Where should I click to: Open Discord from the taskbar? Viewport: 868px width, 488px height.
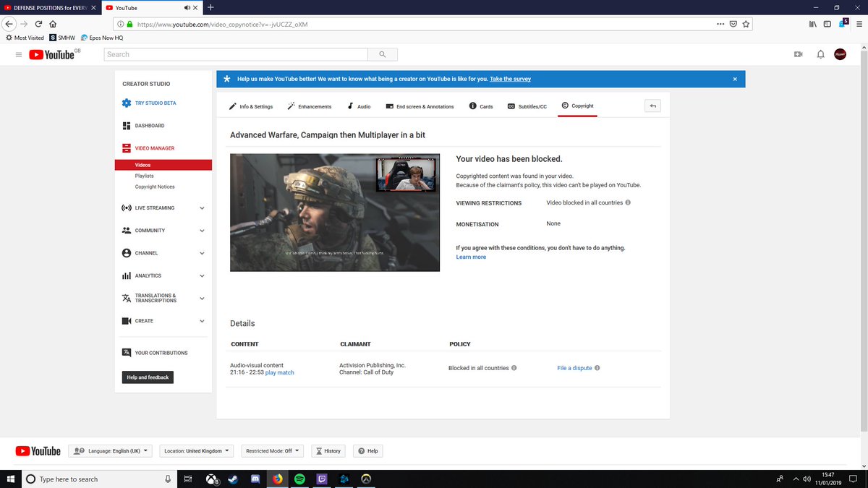pos(255,479)
